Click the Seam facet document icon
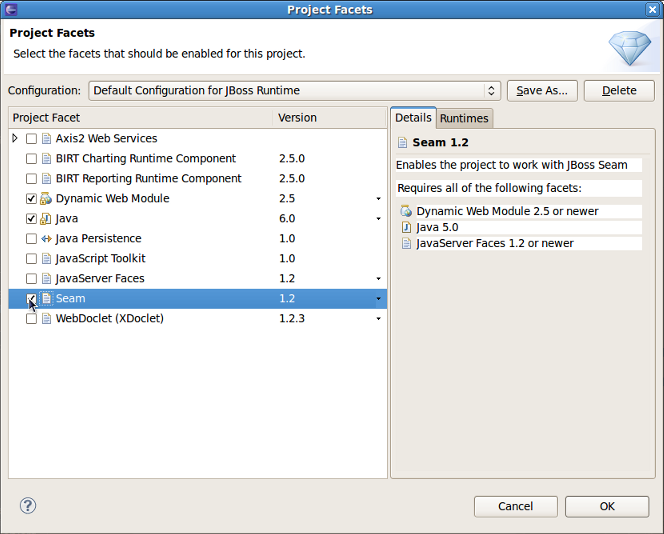The height and width of the screenshot is (534, 664). (46, 299)
